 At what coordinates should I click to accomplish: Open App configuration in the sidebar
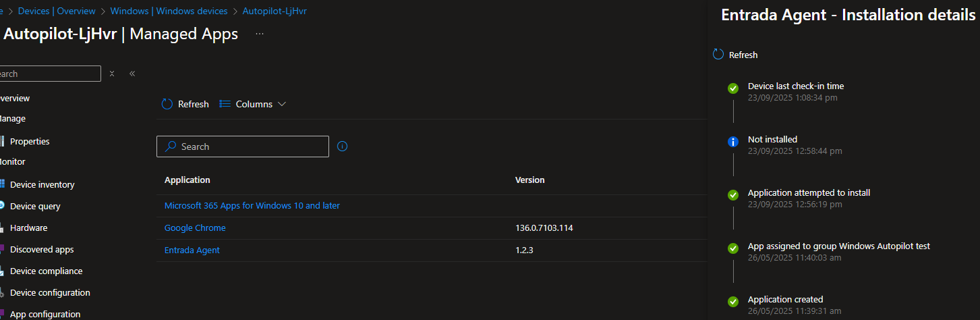pos(45,314)
